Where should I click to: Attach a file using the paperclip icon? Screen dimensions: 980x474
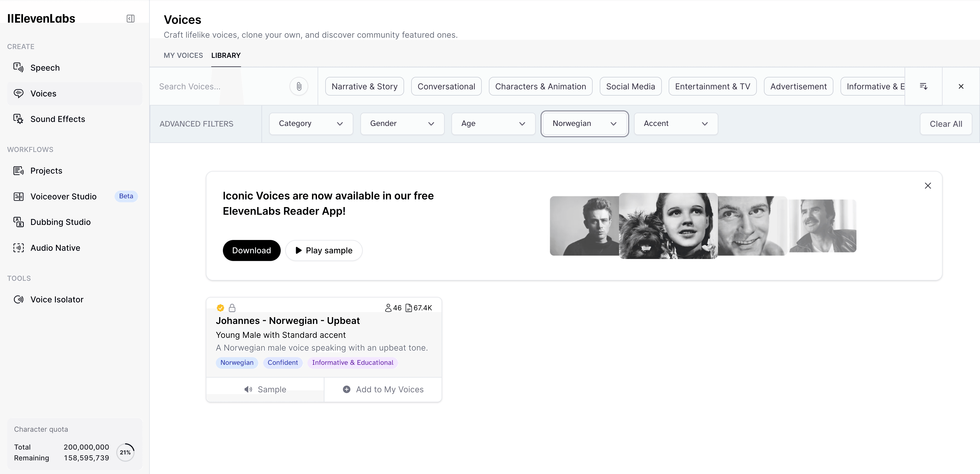[299, 86]
